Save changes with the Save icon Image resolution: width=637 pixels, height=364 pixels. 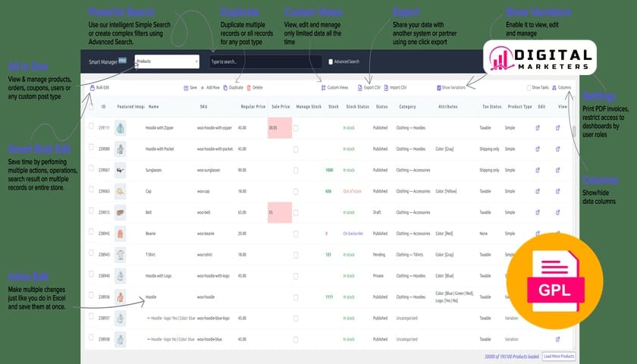[186, 88]
